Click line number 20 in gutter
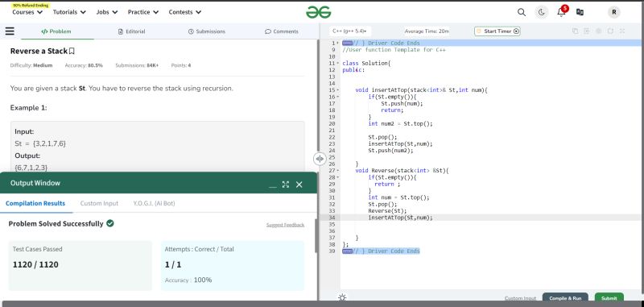The image size is (644, 307). [x=332, y=124]
